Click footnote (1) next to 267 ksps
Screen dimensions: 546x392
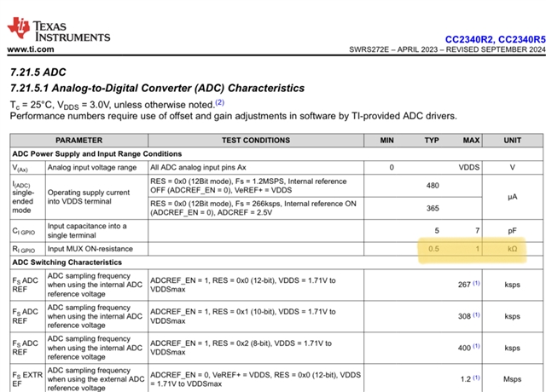tap(476, 284)
